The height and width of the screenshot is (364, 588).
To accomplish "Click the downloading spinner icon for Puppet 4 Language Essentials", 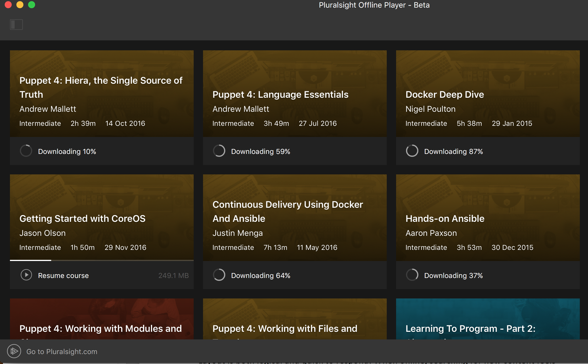I will [219, 151].
